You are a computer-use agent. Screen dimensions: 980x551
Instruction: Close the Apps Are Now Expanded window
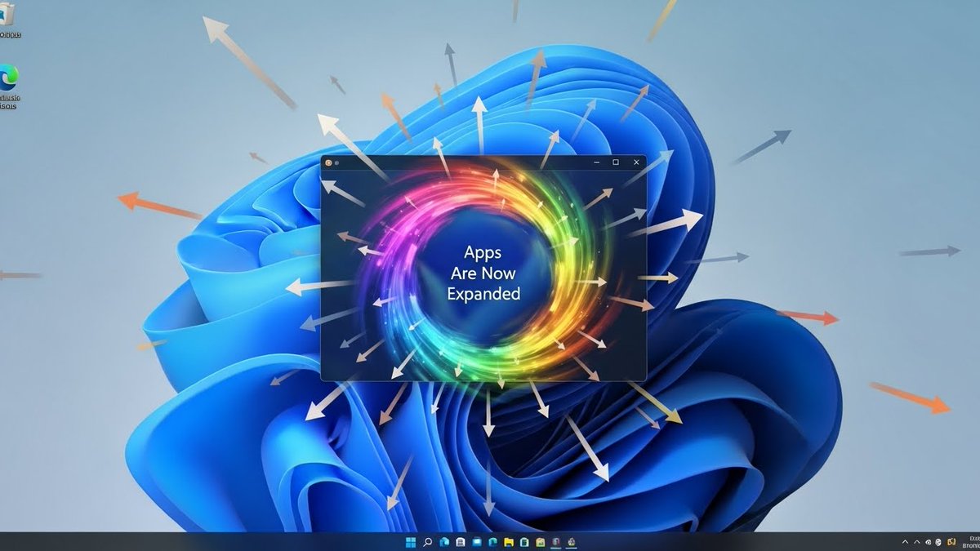pyautogui.click(x=636, y=162)
